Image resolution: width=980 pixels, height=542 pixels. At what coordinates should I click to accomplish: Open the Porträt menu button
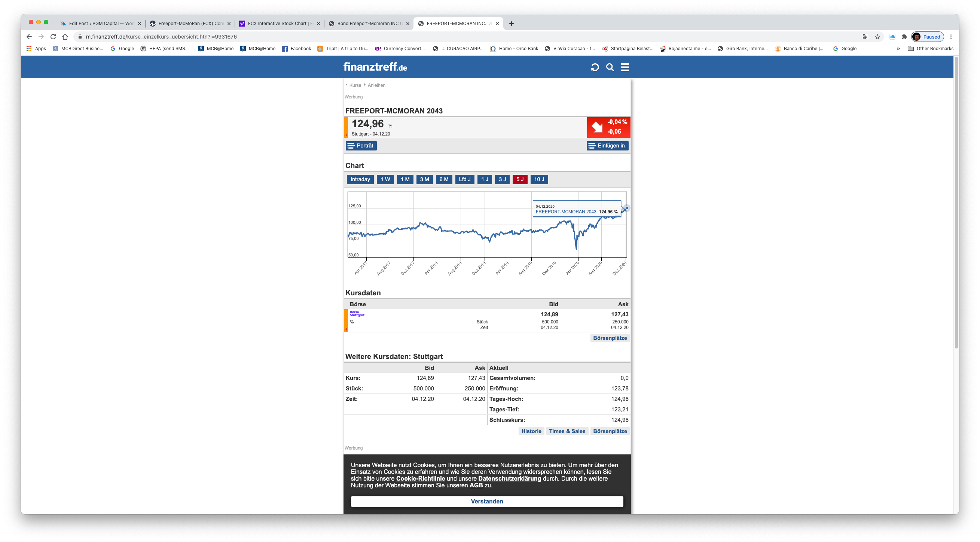(x=361, y=146)
